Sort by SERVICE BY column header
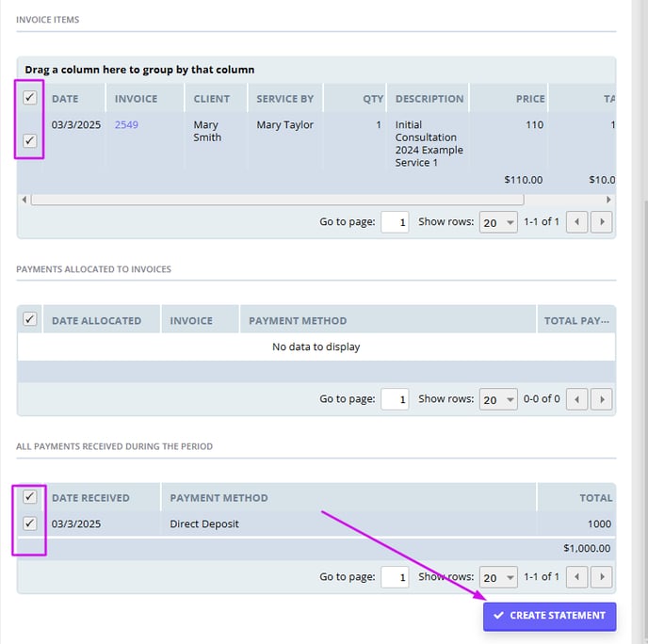Screen dimensions: 648x644 point(285,99)
